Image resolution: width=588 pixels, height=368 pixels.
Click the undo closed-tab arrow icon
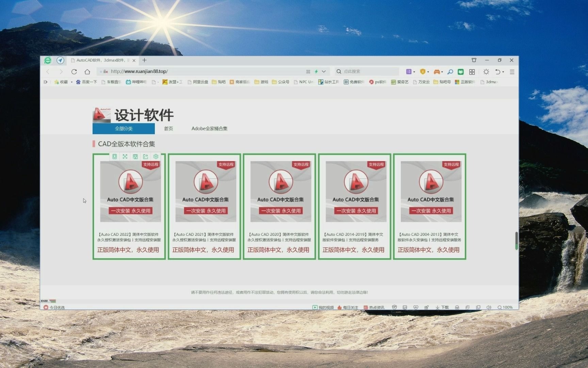(497, 72)
